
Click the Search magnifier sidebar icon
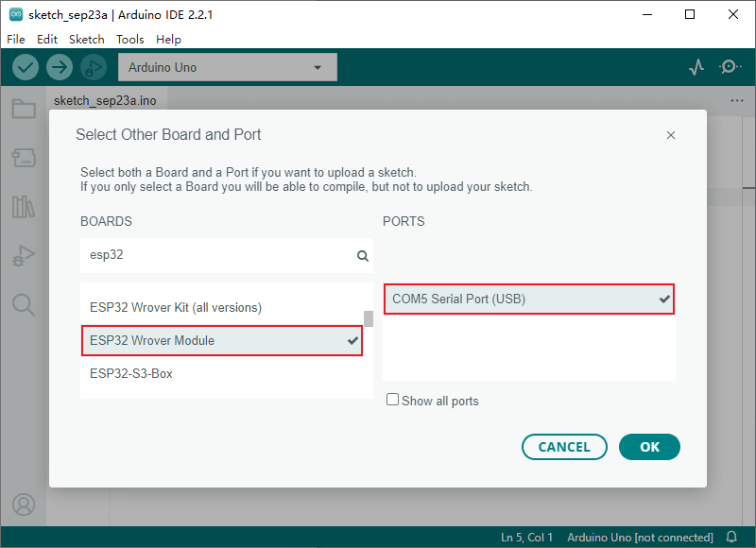click(24, 304)
